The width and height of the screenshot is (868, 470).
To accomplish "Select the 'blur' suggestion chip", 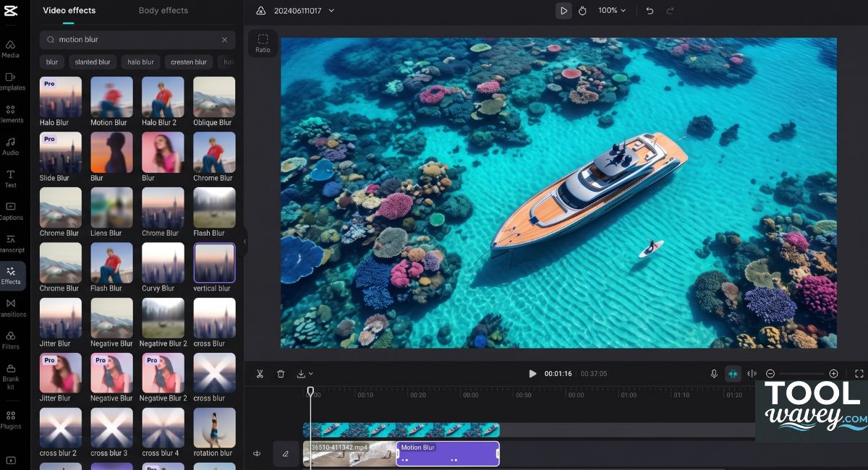I will [x=52, y=62].
